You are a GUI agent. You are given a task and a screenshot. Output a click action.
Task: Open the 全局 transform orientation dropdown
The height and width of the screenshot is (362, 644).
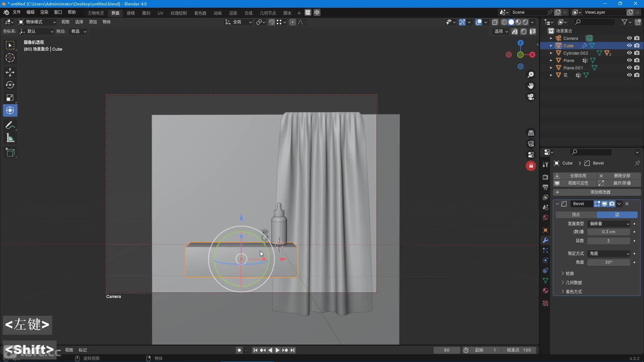click(238, 22)
